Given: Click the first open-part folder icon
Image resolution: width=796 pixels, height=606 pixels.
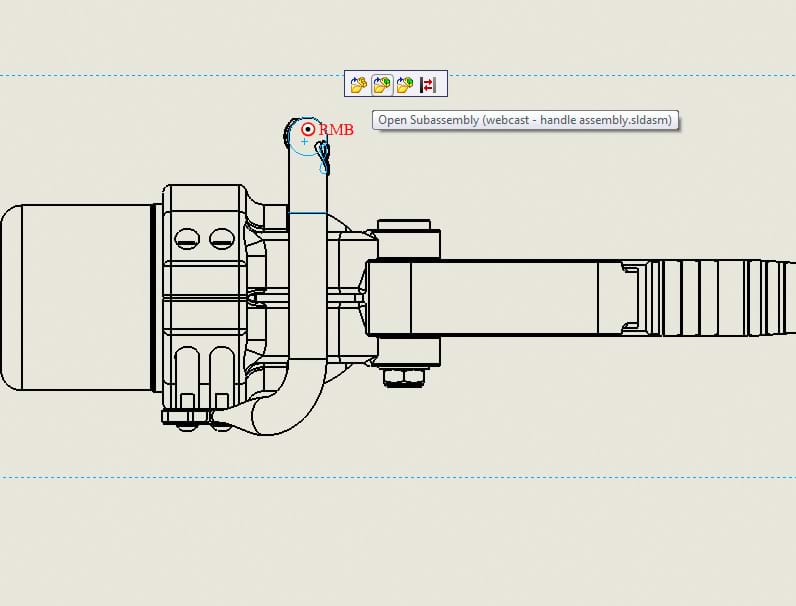Looking at the screenshot, I should point(358,85).
